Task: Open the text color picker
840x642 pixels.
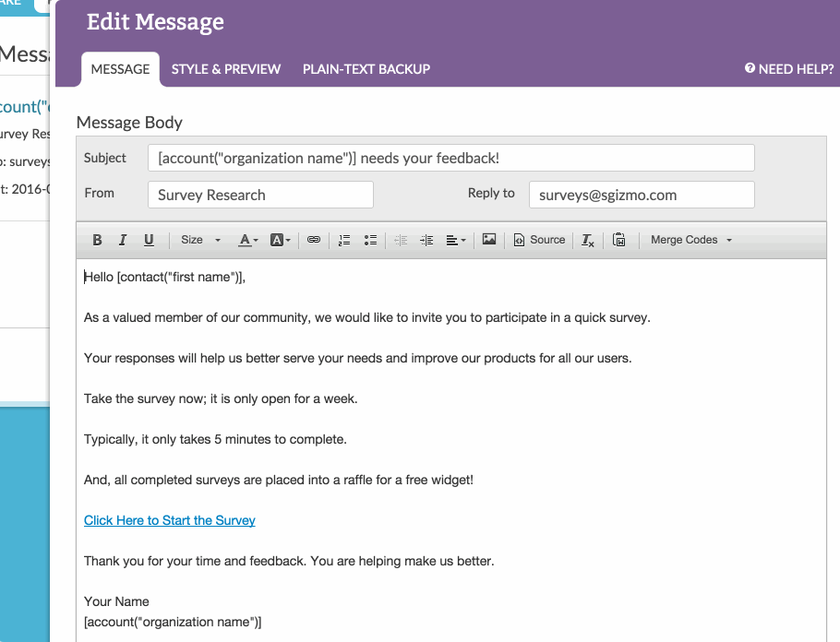Action: click(247, 240)
